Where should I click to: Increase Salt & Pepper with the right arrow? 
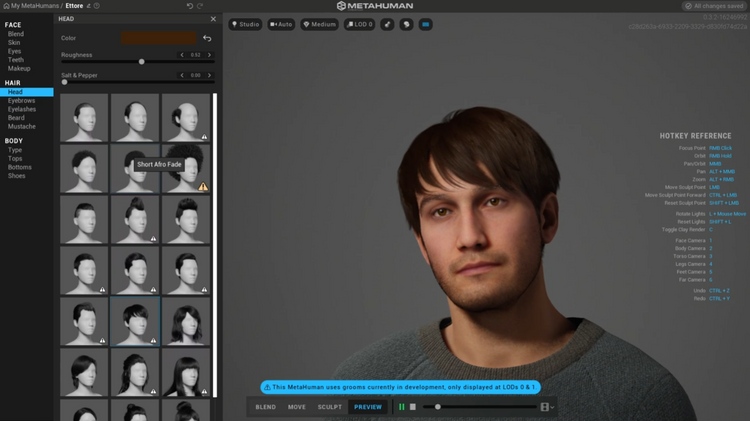tap(209, 75)
